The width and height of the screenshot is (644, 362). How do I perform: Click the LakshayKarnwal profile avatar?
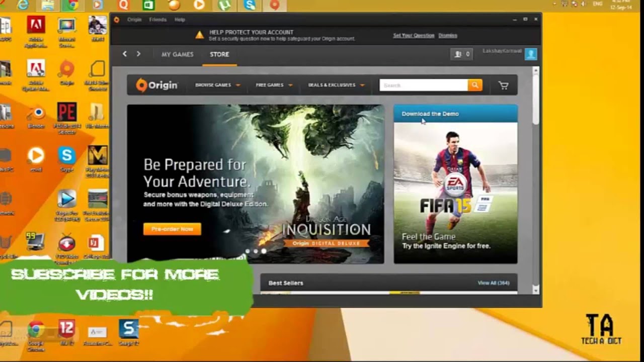coord(531,54)
